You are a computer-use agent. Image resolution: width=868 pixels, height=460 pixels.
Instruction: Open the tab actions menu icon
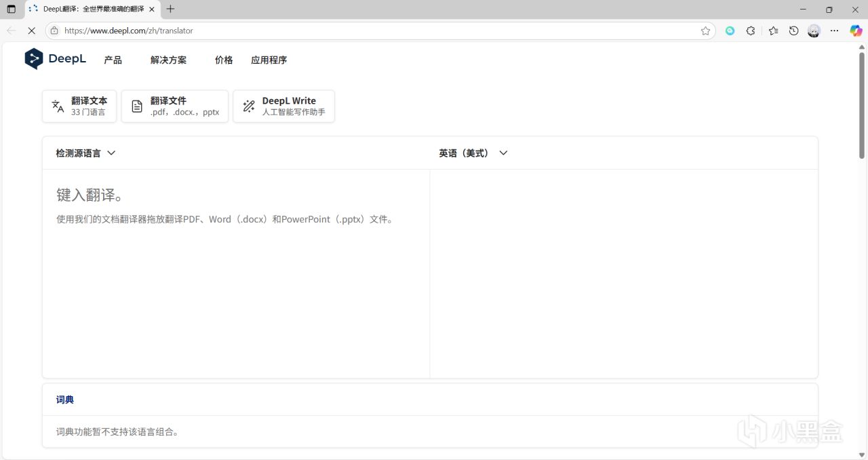[11, 9]
